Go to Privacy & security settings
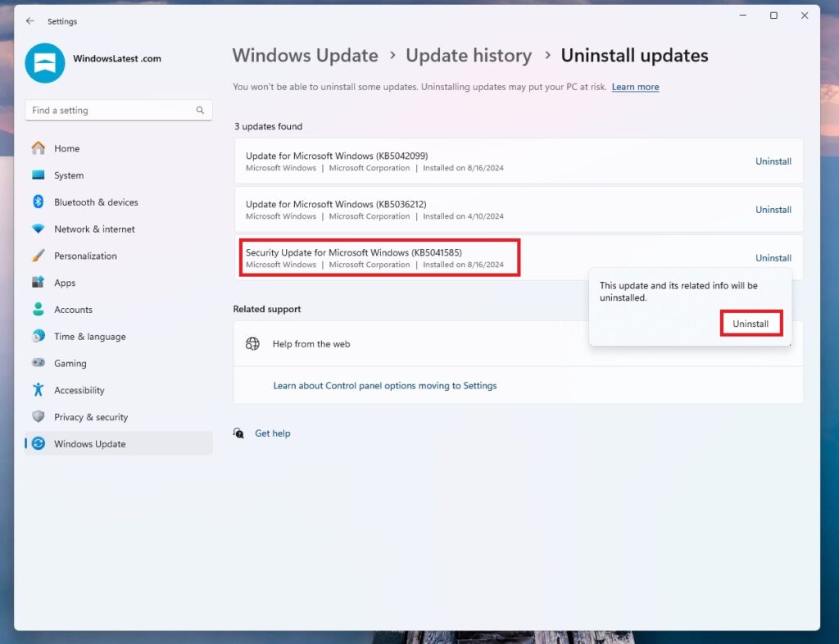Screen dimensions: 839x644 coord(90,416)
